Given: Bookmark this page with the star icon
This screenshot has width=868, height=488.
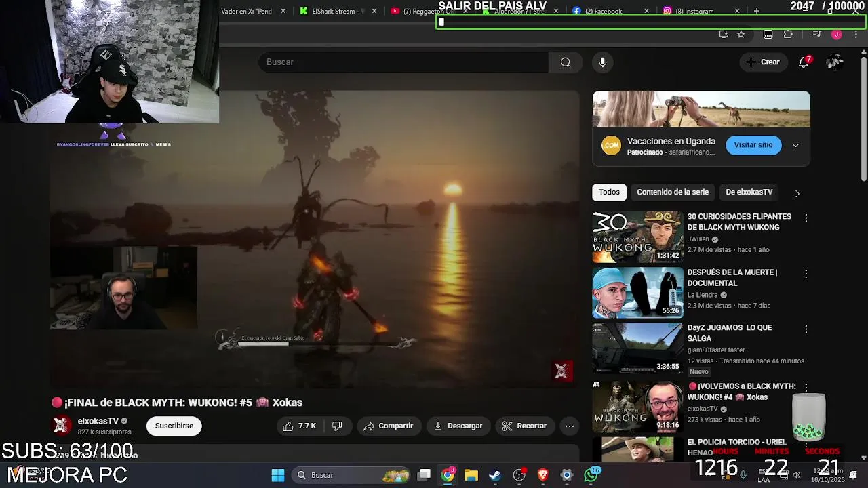Looking at the screenshot, I should [x=741, y=34].
